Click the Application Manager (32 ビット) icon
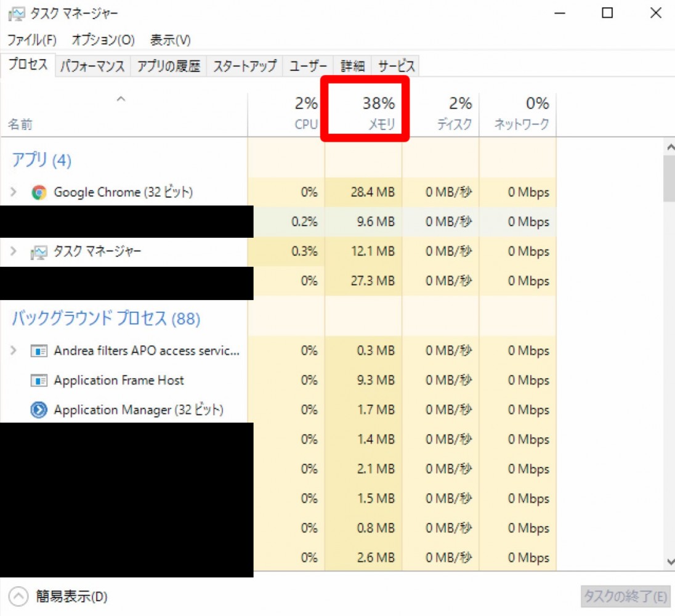This screenshot has height=616, width=675. click(39, 410)
